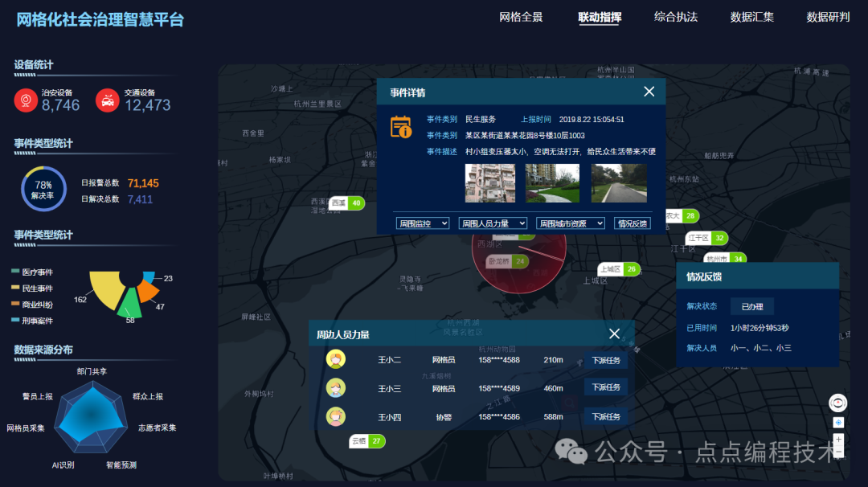Image resolution: width=868 pixels, height=487 pixels.
Task: Dispatch task to 王小三
Action: pos(606,387)
